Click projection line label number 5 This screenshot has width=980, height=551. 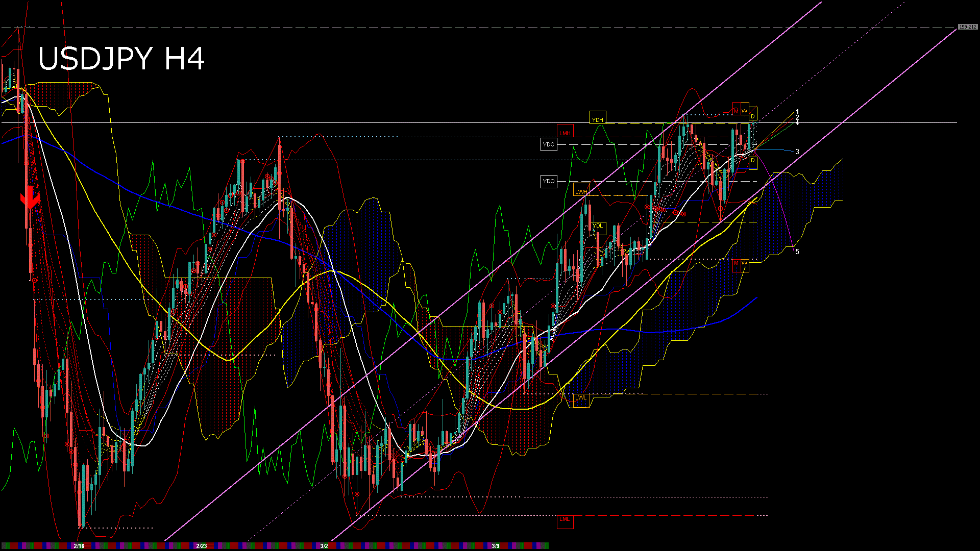(x=797, y=252)
